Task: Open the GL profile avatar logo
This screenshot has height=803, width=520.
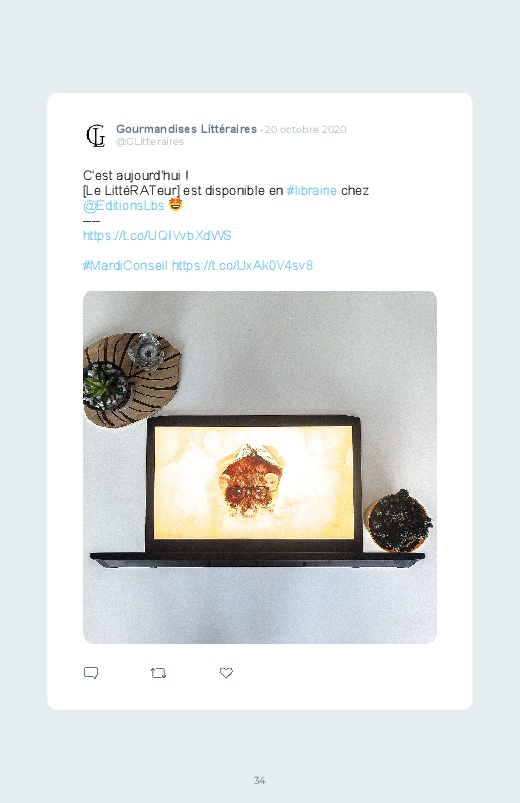Action: pos(96,136)
